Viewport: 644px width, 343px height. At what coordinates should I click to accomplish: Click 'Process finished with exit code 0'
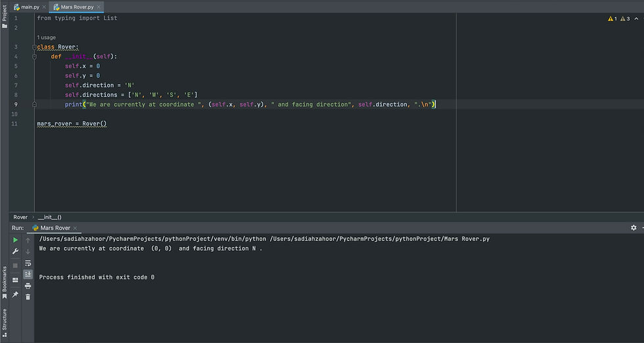click(x=97, y=277)
